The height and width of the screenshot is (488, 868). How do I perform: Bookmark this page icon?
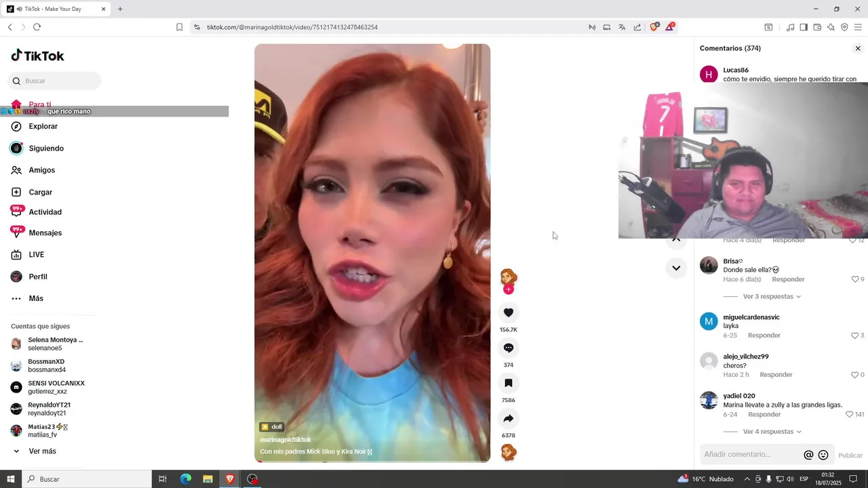(x=179, y=27)
